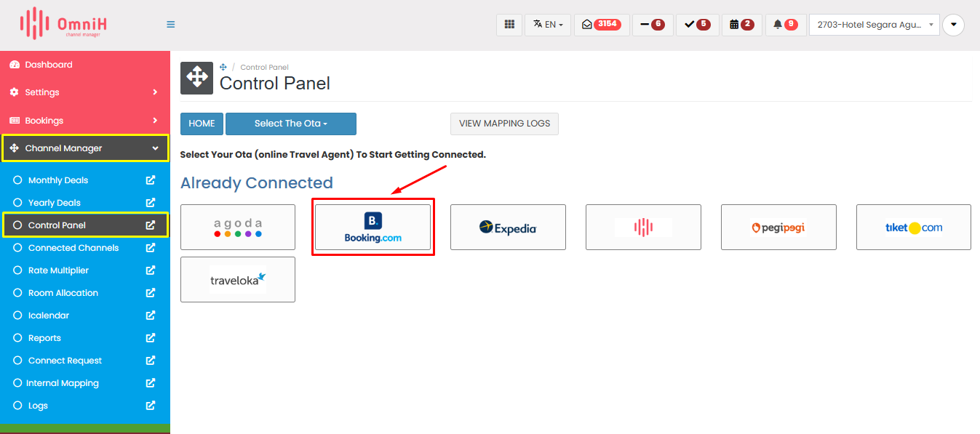This screenshot has width=980, height=434.
Task: Go to Dashboard in sidebar
Action: pyautogui.click(x=85, y=65)
